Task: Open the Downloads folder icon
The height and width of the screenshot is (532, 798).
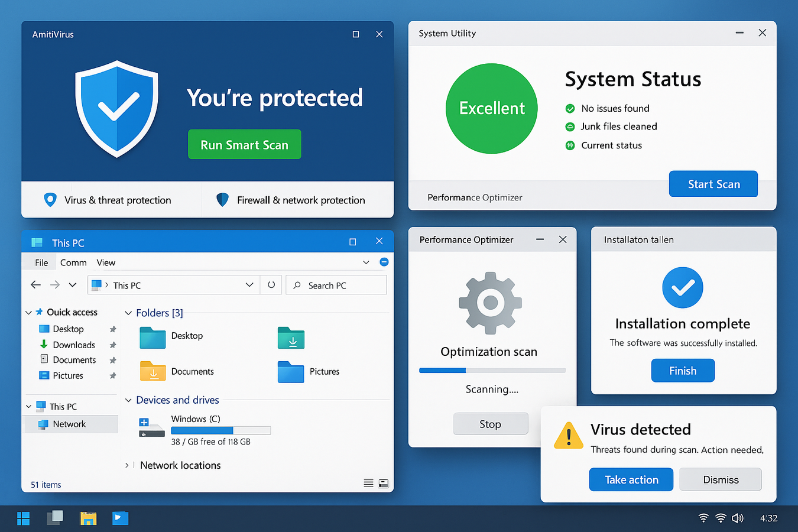Action: pos(291,338)
